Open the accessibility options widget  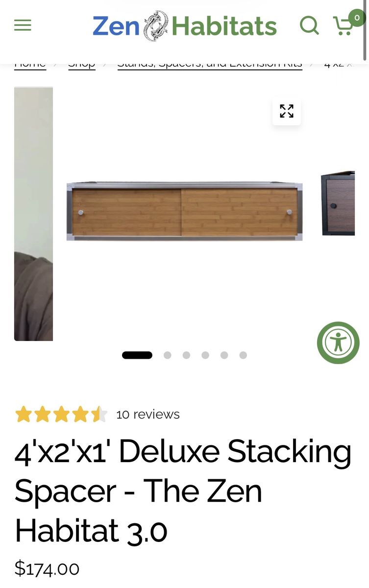tap(338, 343)
